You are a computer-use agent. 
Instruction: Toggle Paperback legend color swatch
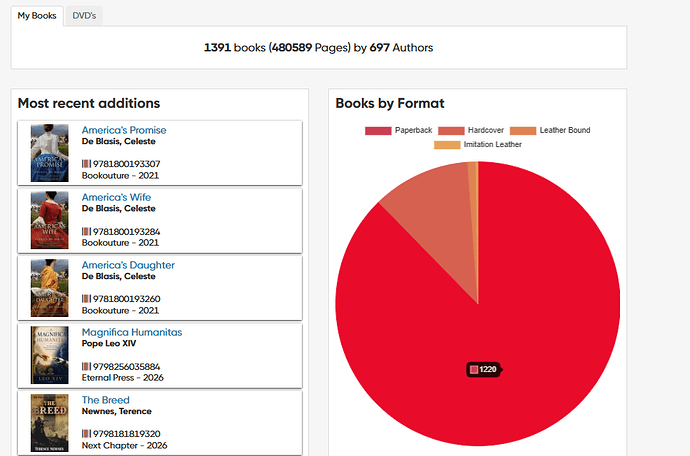point(378,131)
